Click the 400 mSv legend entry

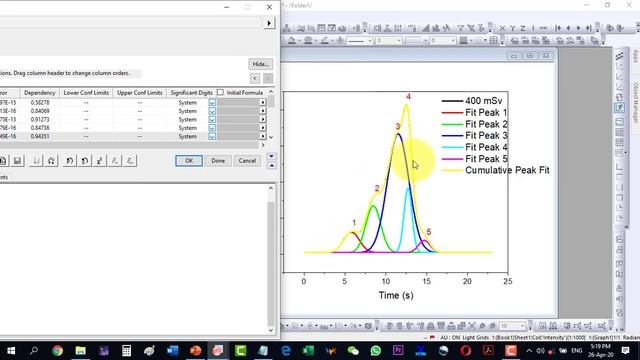[472, 101]
